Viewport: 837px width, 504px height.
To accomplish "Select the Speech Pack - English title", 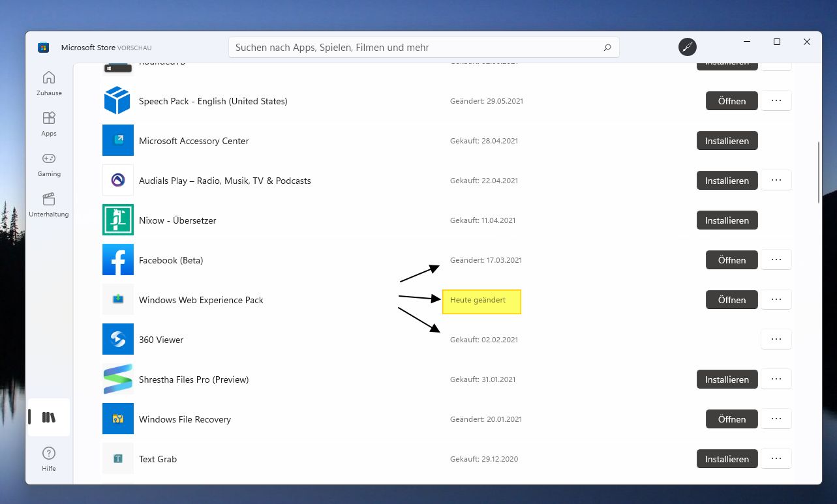I will (x=213, y=101).
